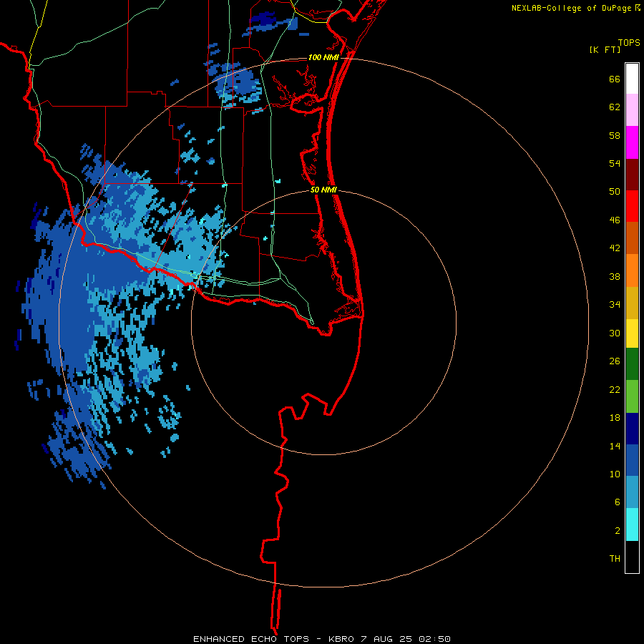The height and width of the screenshot is (644, 644).
Task: Click the magenta 58 color swatch
Action: pyautogui.click(x=632, y=142)
